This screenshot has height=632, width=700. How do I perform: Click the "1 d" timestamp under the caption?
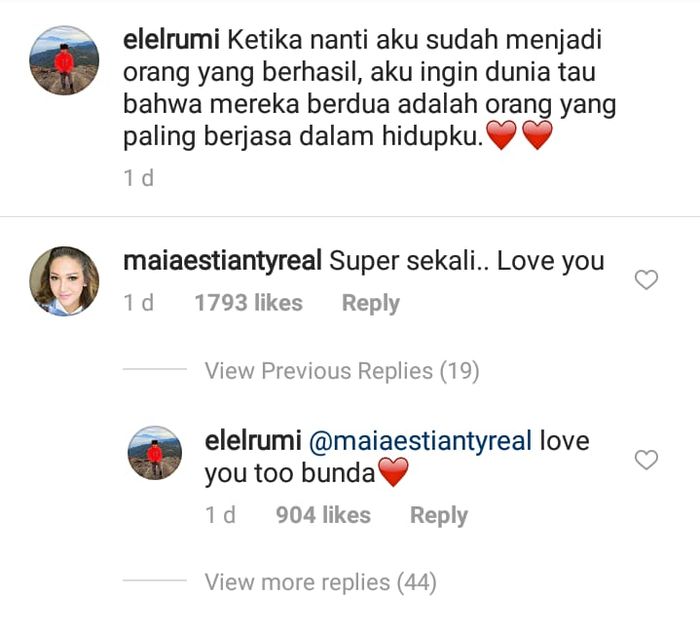point(139,177)
